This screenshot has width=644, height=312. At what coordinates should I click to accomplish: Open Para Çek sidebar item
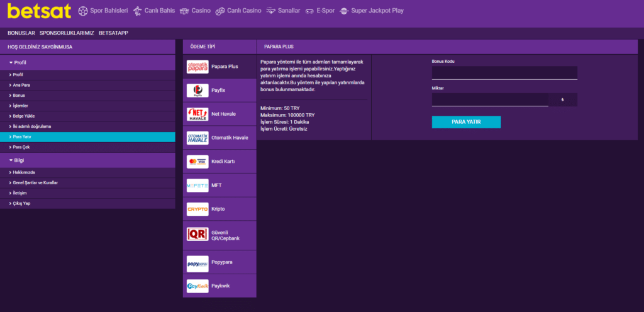[87, 147]
